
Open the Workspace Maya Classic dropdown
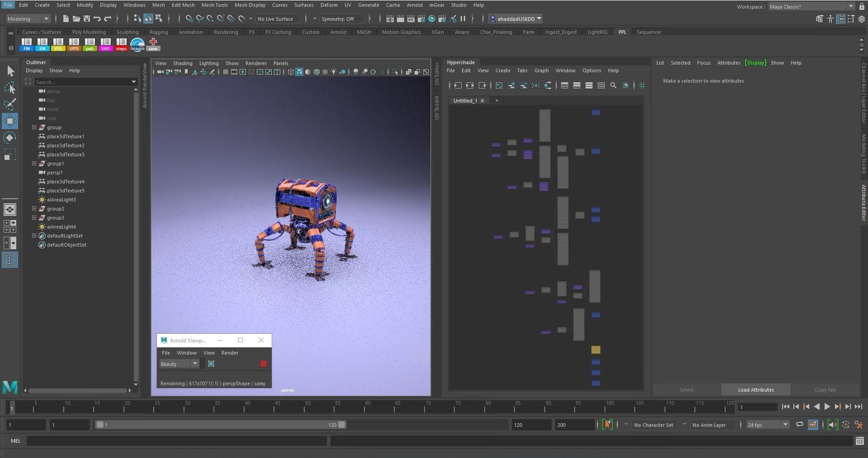pyautogui.click(x=811, y=7)
